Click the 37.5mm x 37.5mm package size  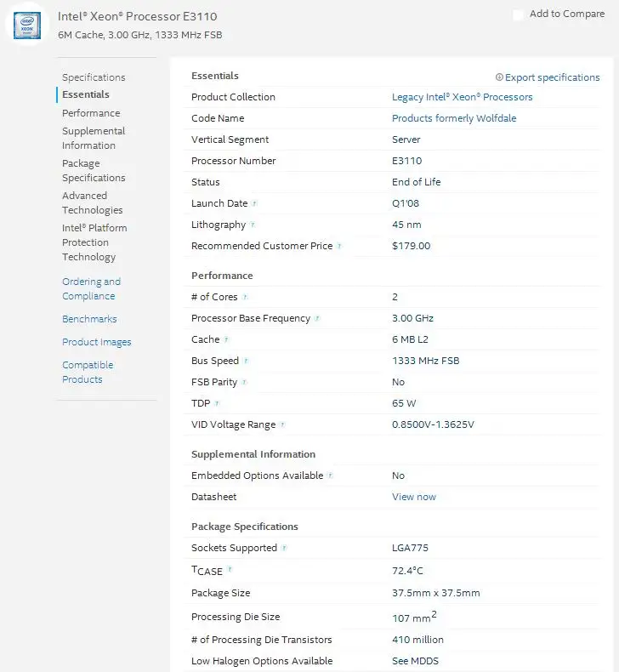click(436, 593)
